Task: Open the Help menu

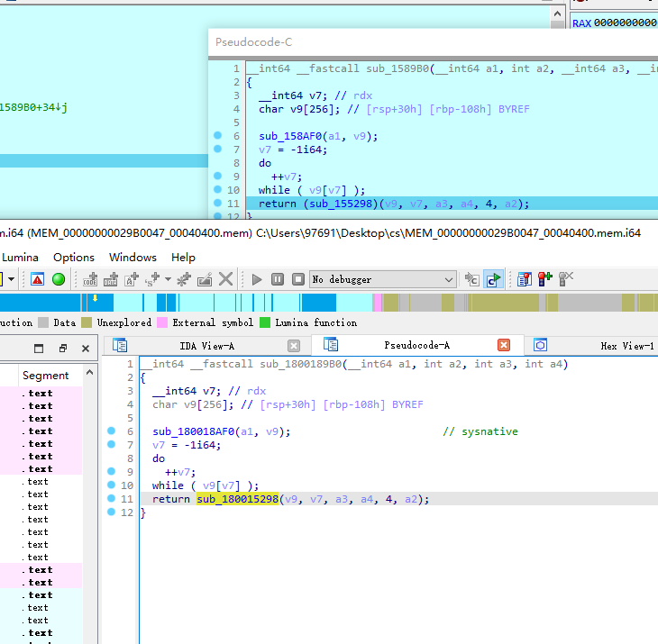Action: pyautogui.click(x=183, y=258)
